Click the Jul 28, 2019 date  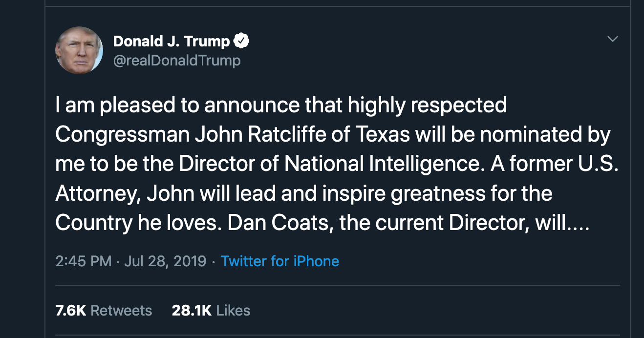click(x=165, y=261)
